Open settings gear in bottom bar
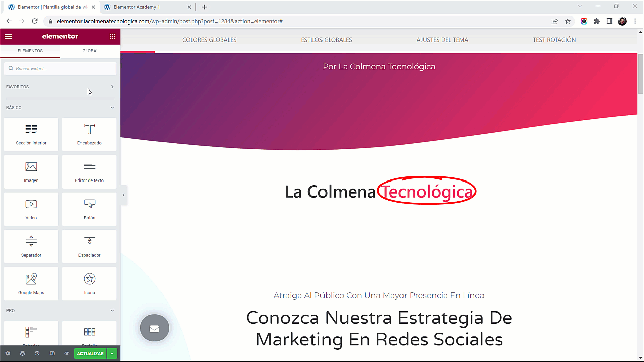 [x=8, y=354]
